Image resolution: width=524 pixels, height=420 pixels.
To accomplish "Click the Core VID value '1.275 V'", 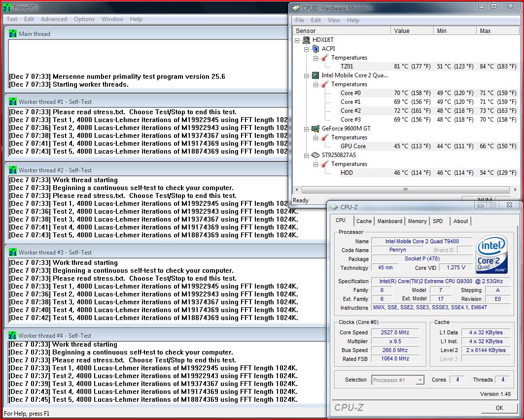I will (455, 267).
